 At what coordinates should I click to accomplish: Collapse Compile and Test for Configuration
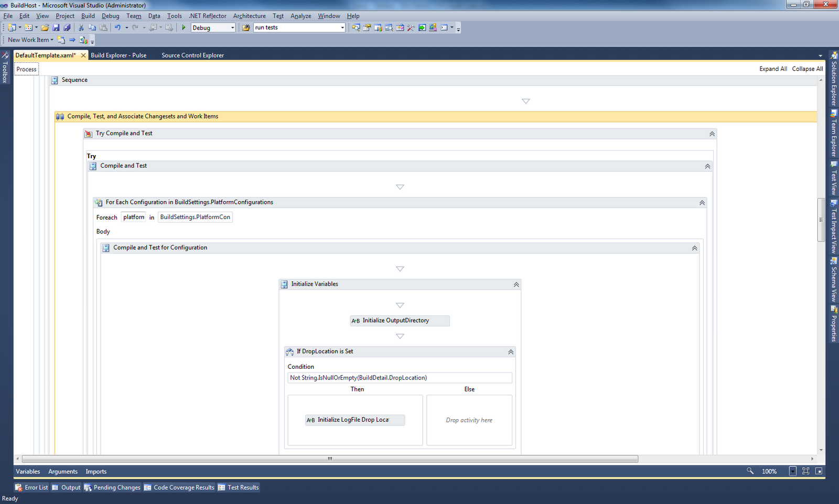pos(695,248)
